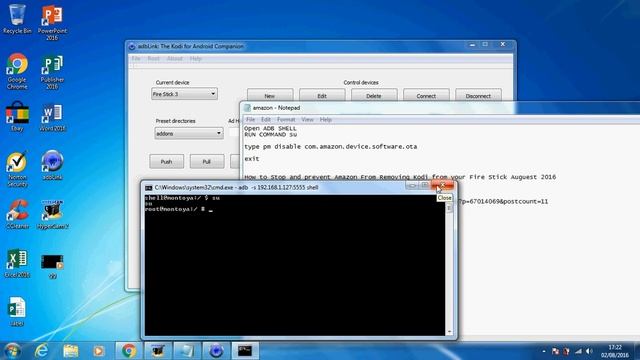Screen dimensions: 640x360
Task: Open the document file icon below Excel
Action: click(x=17, y=311)
